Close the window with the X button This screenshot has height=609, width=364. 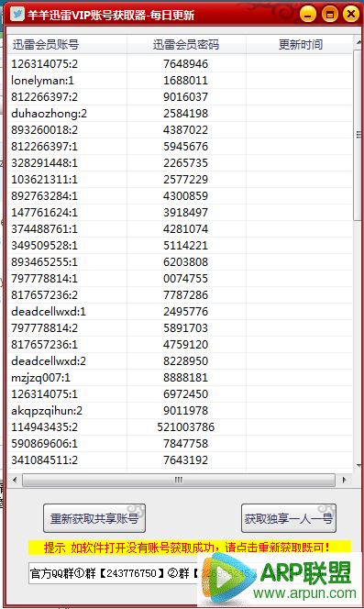351,15
